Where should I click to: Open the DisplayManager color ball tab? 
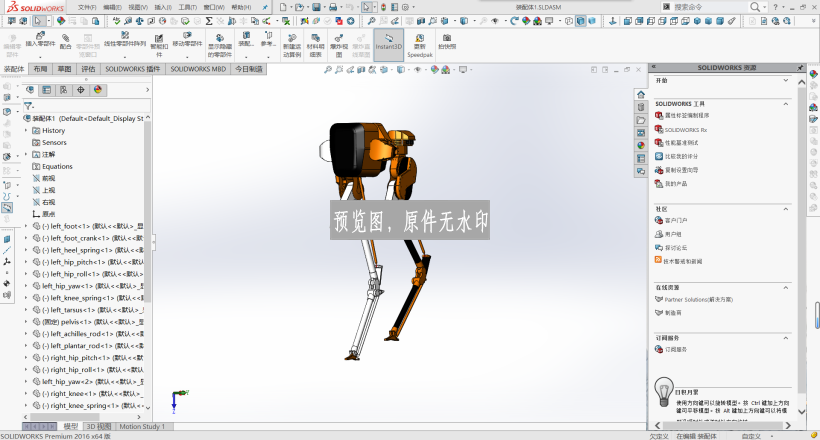[98, 90]
